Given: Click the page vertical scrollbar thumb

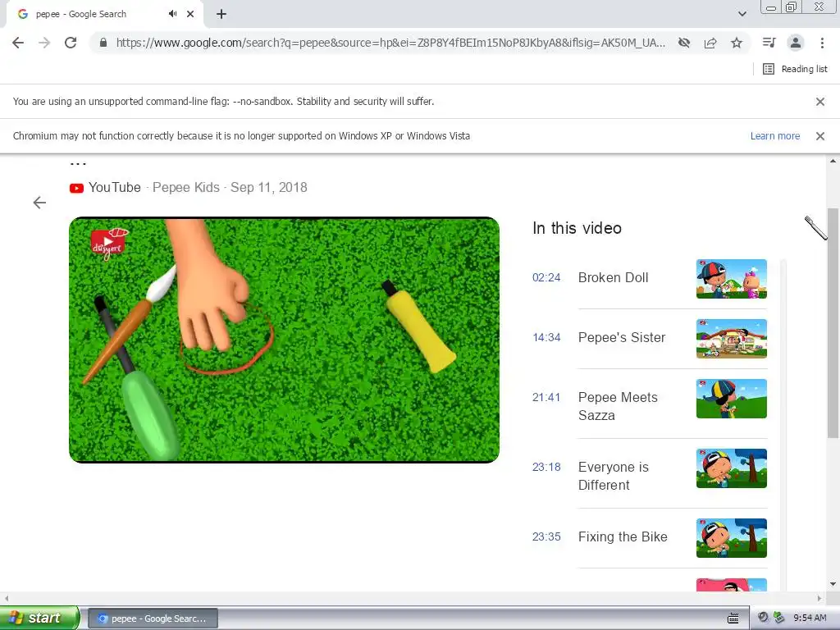Looking at the screenshot, I should tap(833, 323).
